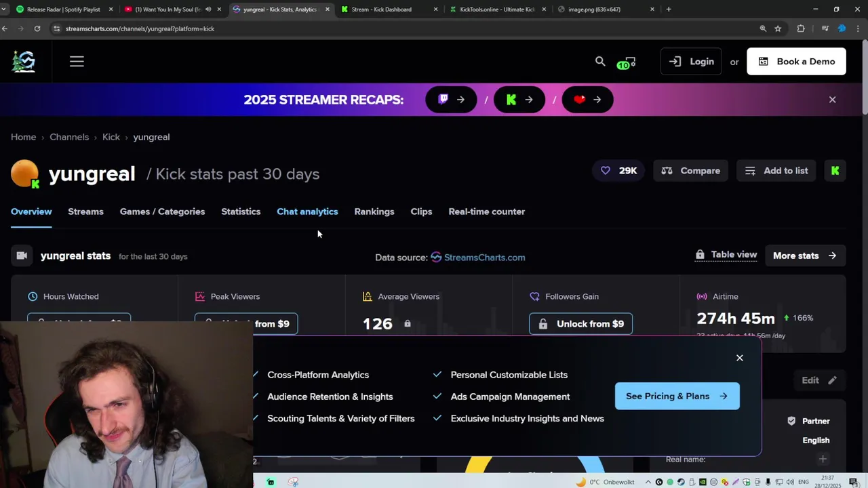This screenshot has height=488, width=868.
Task: Go to Channels in the breadcrumb
Action: coord(69,137)
